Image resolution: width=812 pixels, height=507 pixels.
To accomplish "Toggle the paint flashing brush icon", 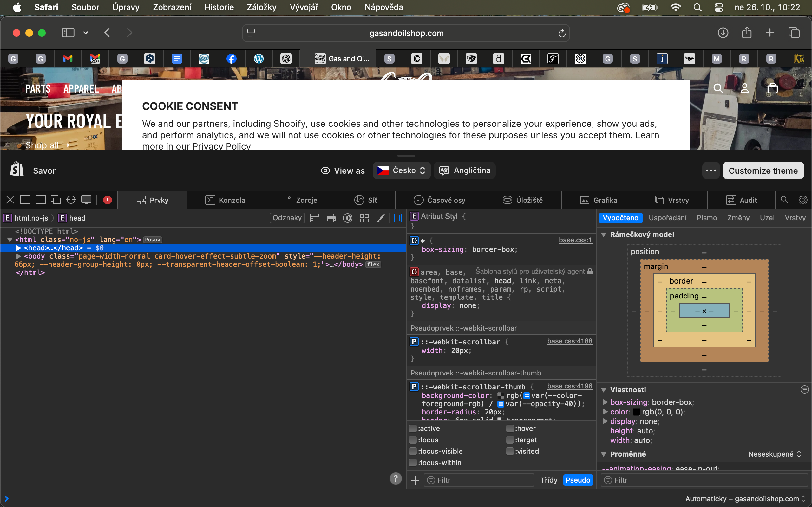I will [381, 218].
